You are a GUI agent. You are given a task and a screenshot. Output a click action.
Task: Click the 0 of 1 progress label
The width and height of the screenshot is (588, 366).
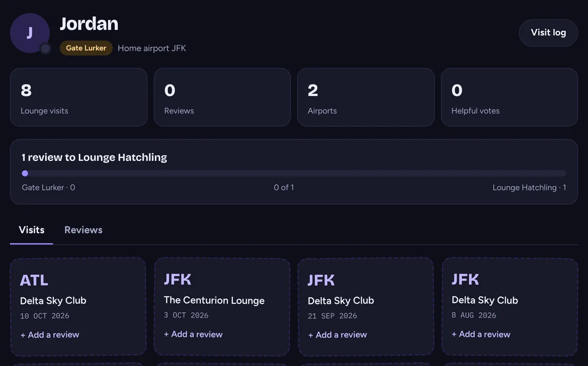[284, 187]
